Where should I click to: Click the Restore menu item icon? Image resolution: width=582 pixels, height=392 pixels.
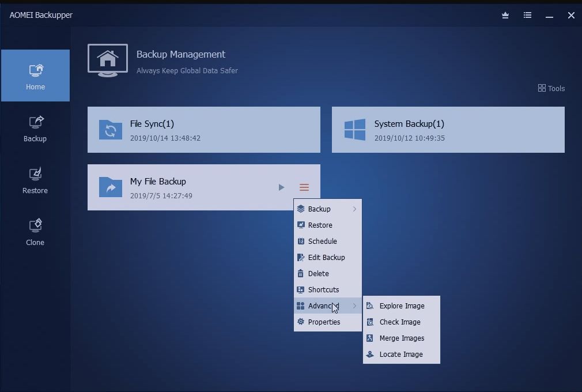tap(301, 225)
